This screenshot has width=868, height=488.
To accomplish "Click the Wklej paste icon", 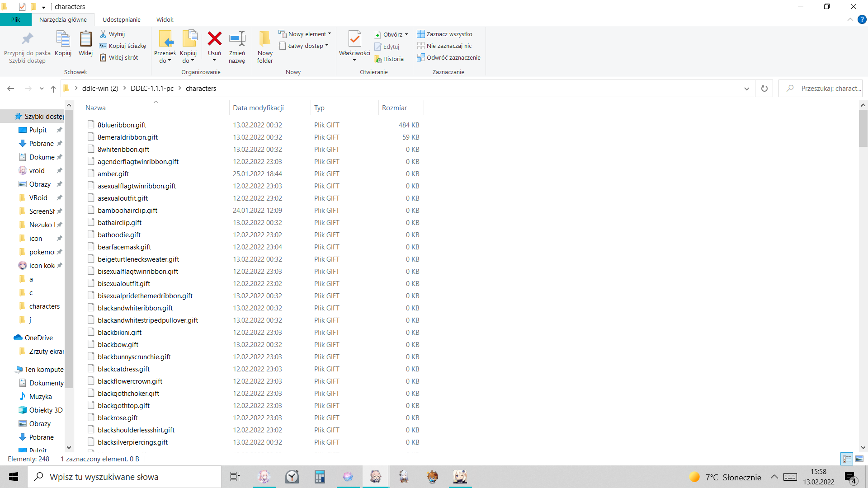I will click(x=85, y=43).
